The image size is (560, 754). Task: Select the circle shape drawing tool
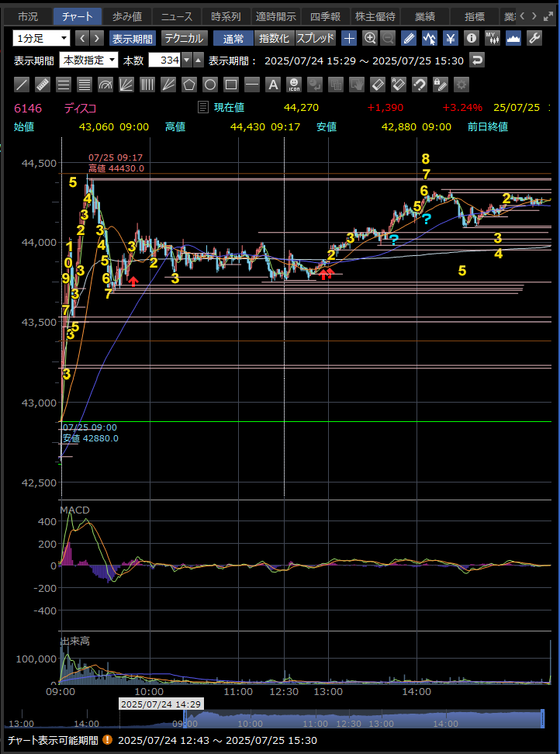click(210, 85)
